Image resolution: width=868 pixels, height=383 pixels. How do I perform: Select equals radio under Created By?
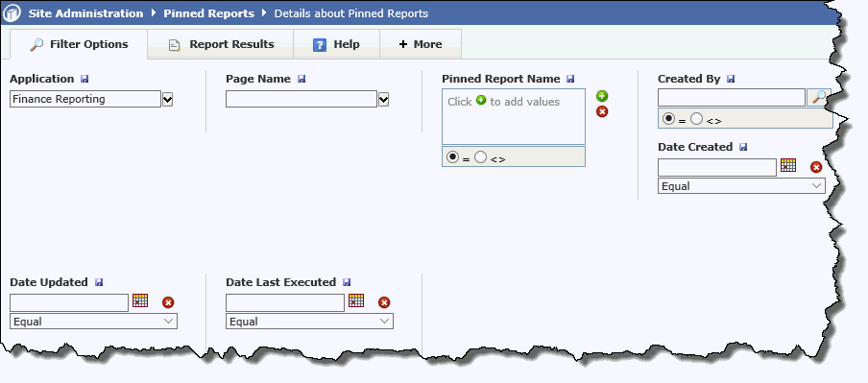point(668,118)
